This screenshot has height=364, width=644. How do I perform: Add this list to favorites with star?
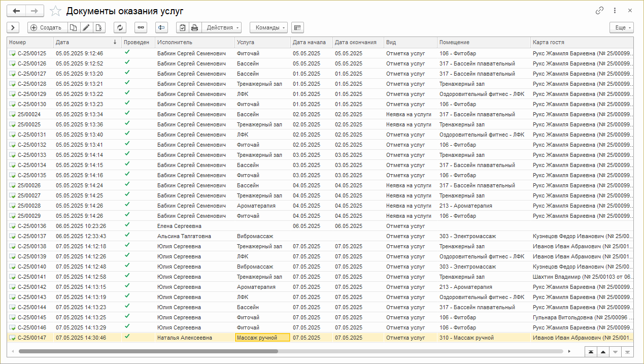point(56,11)
